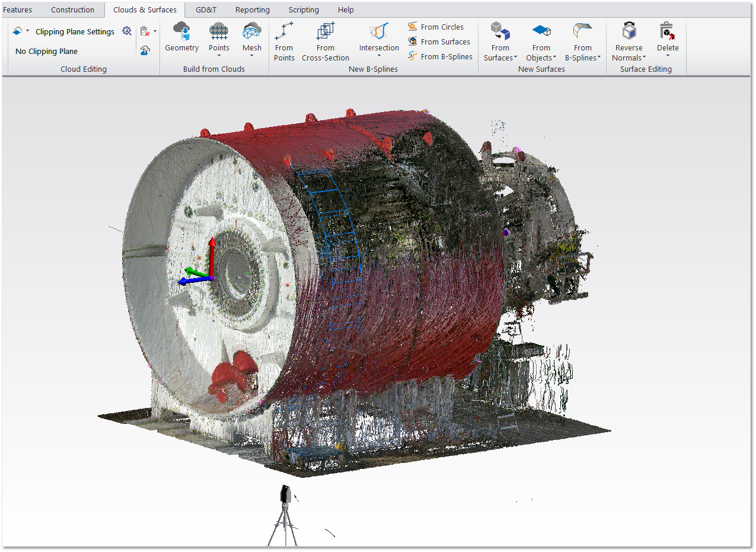
Task: Open the Scripting tab
Action: (304, 9)
